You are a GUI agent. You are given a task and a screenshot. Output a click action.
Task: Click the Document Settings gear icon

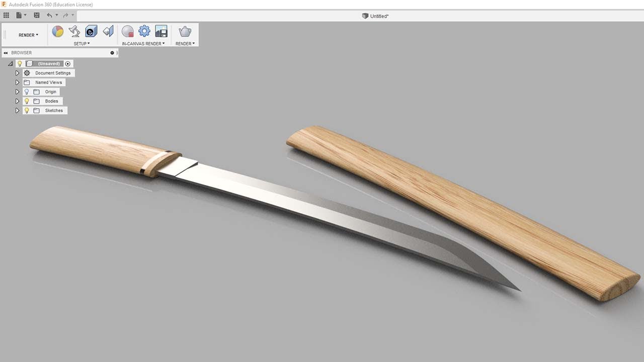coord(27,73)
